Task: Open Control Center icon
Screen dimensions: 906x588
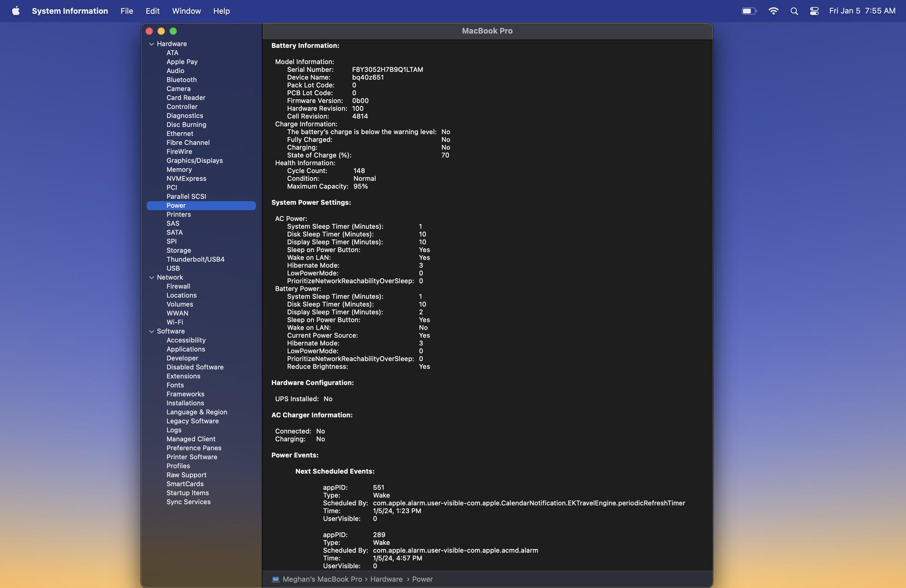Action: [x=814, y=11]
